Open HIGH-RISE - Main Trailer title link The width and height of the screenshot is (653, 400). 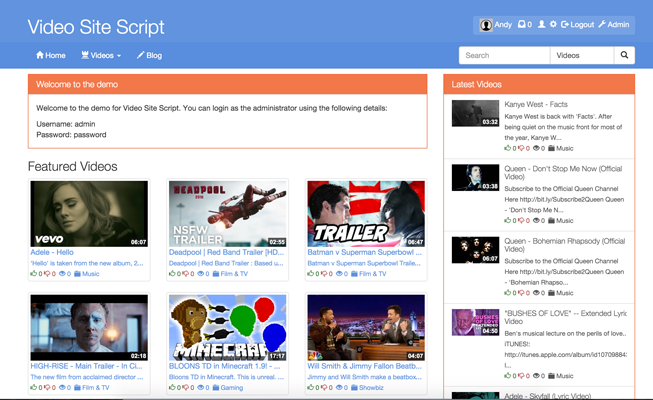tap(86, 366)
